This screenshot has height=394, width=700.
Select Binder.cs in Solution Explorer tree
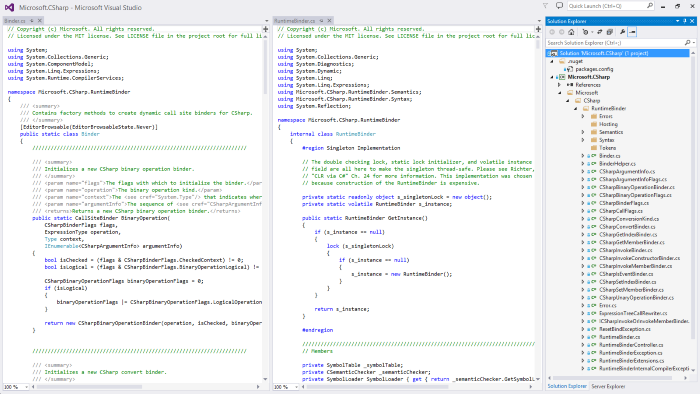pyautogui.click(x=609, y=156)
